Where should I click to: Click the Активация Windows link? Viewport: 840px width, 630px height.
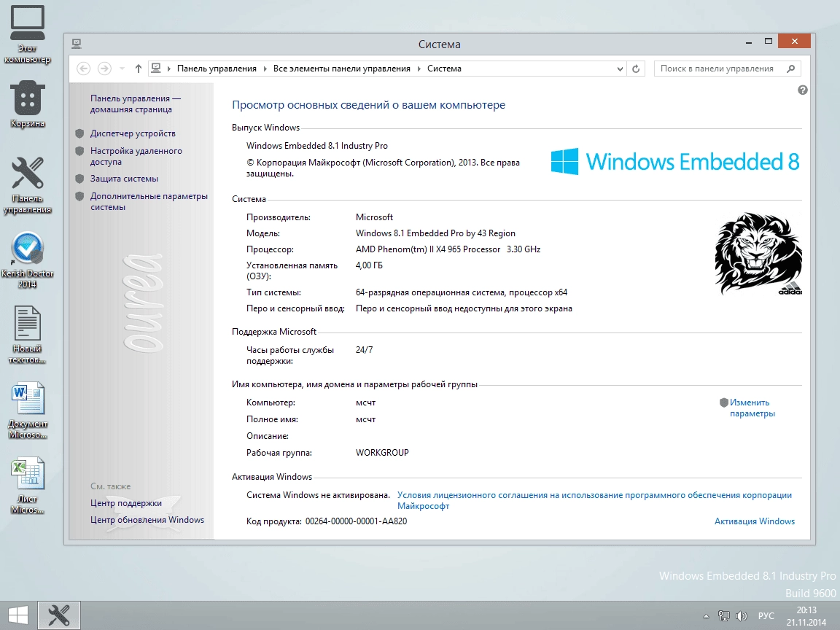tap(755, 521)
